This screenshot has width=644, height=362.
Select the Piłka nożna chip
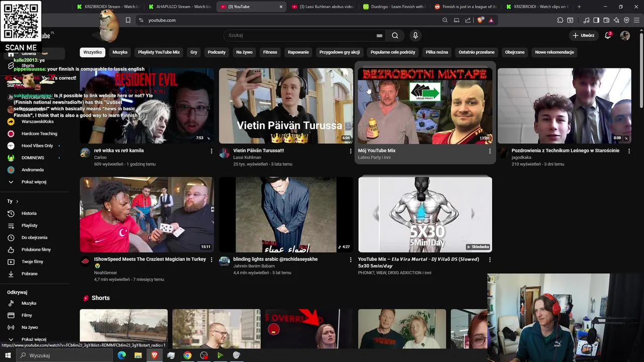click(x=437, y=52)
